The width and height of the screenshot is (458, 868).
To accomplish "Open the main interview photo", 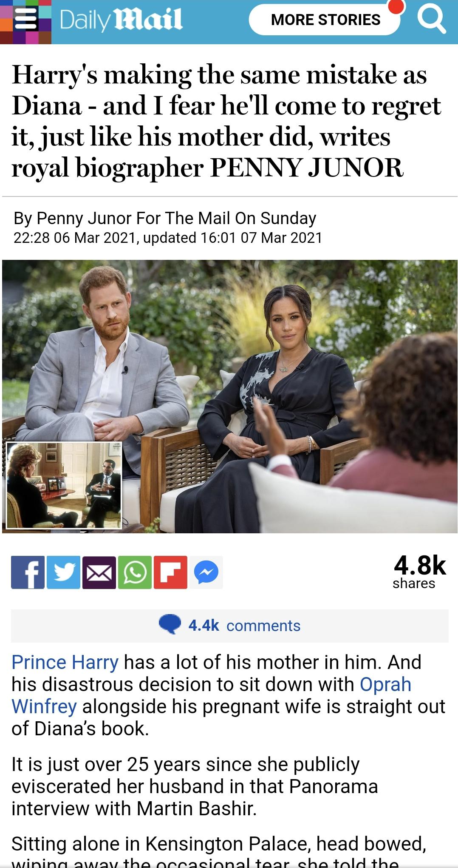I will coord(229,396).
